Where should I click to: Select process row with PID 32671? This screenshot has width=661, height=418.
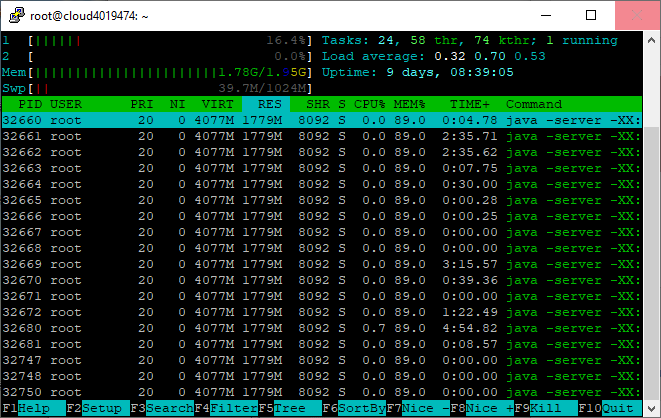[x=322, y=296]
